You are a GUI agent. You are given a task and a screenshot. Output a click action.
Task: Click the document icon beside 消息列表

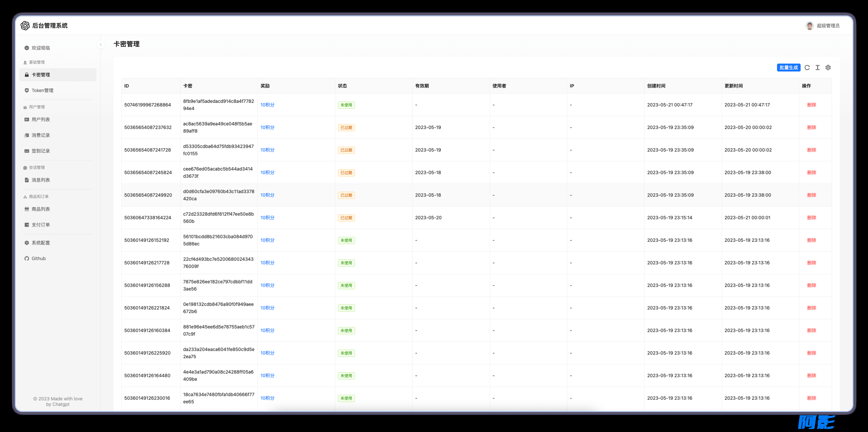pyautogui.click(x=27, y=180)
